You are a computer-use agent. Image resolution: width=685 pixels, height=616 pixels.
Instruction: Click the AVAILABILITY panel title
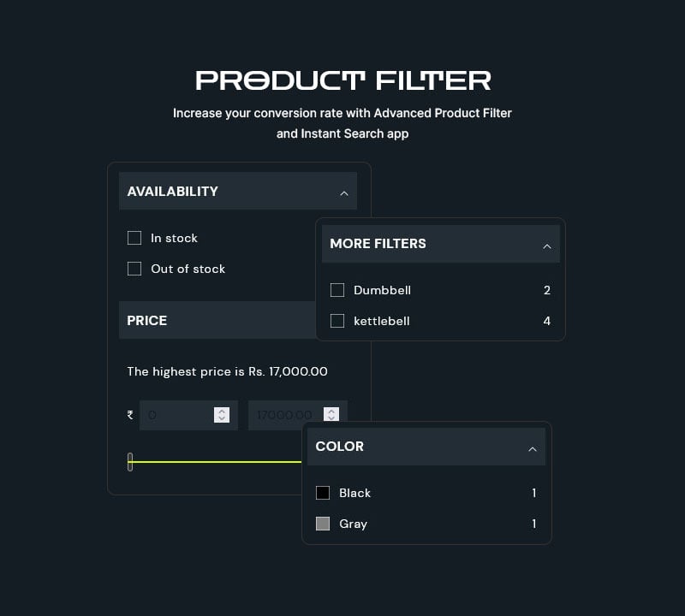pos(172,191)
